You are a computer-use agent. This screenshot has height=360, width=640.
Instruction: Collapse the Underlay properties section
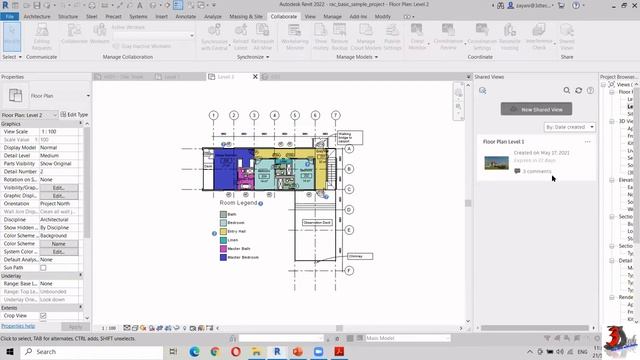point(80,276)
